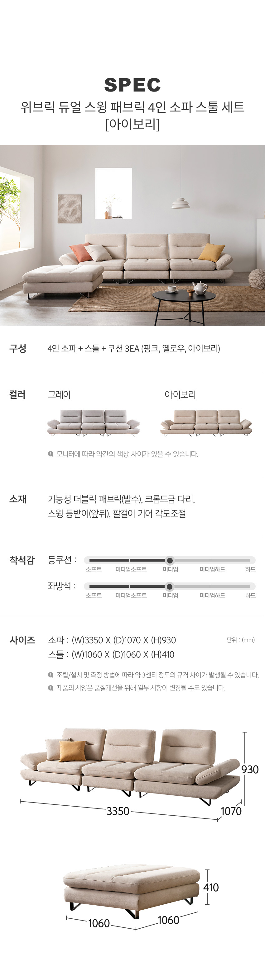Screen dimensions: 265x980
Task: Click the 소재 section label
Action: click(x=18, y=499)
